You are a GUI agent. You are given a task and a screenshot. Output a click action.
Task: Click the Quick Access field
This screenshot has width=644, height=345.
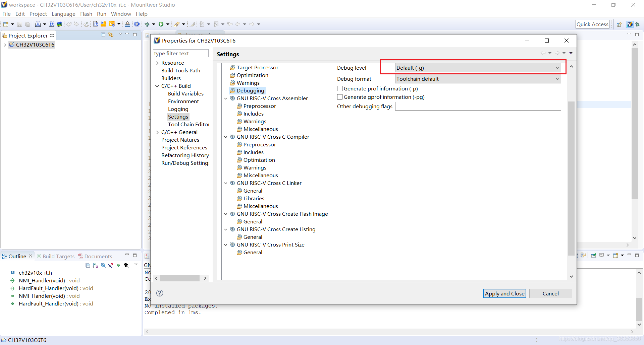(x=592, y=24)
